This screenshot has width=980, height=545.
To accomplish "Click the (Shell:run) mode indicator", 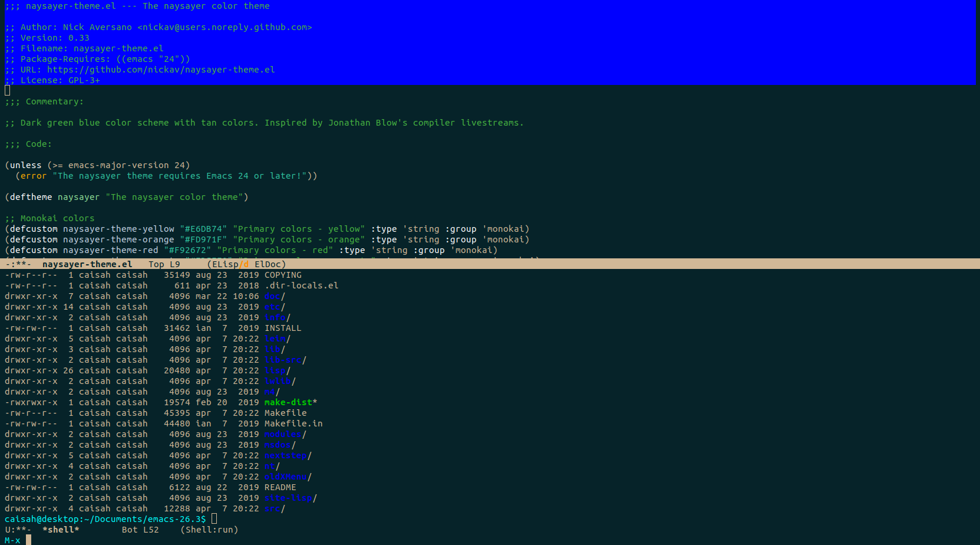I will tap(209, 530).
